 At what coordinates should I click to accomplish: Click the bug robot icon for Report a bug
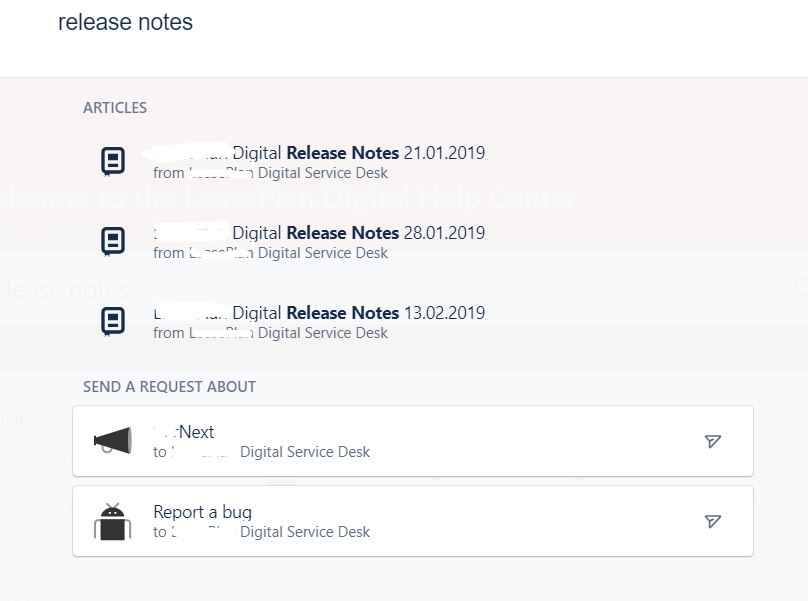112,521
